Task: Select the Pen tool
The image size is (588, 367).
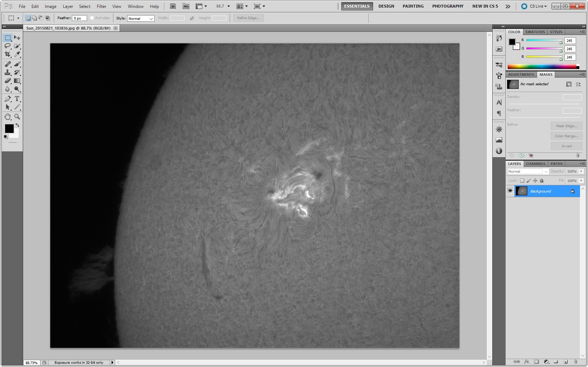Action: click(8, 99)
